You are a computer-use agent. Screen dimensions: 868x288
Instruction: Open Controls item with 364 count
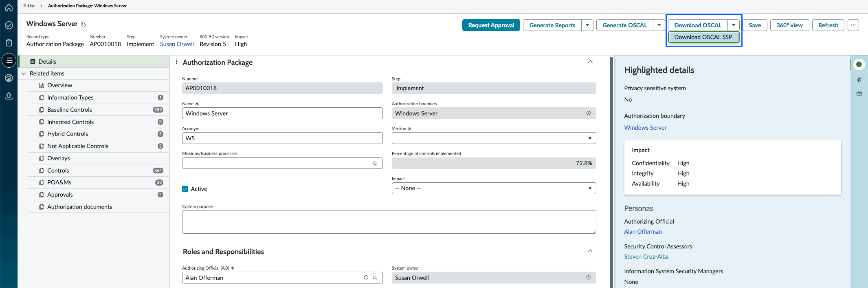pos(98,171)
